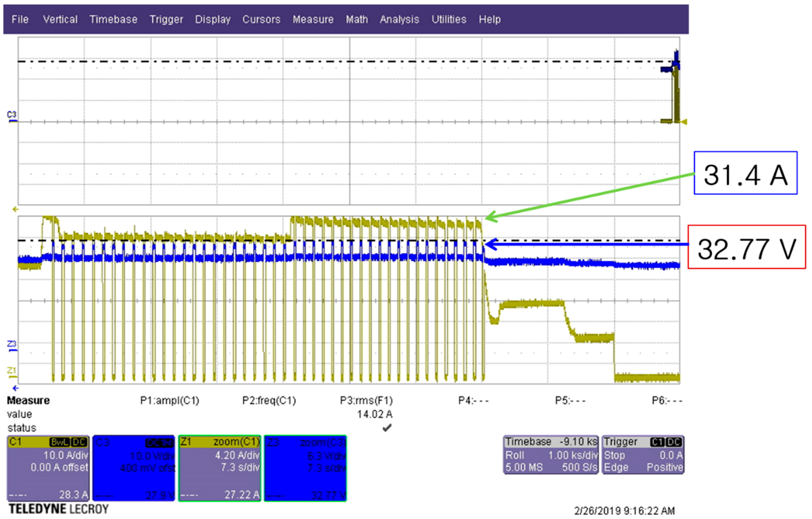This screenshot has height=519, width=812.
Task: Open the Timebase menu
Action: [113, 19]
